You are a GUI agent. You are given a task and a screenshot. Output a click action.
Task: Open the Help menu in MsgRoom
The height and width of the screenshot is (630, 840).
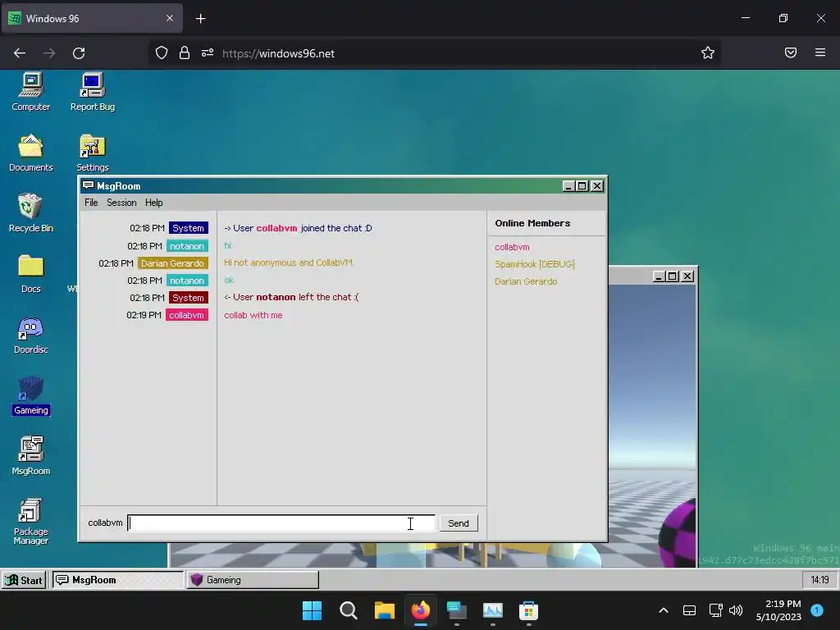pyautogui.click(x=153, y=203)
